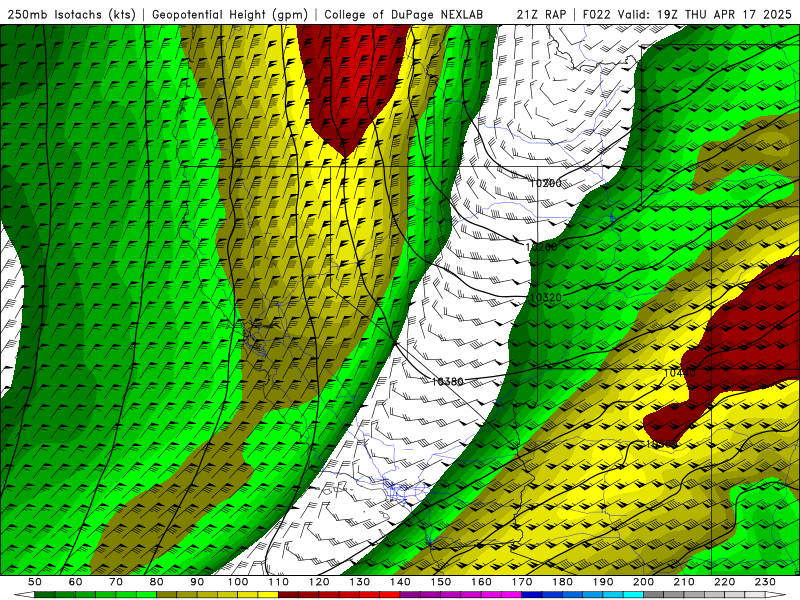Click the 220 value on the color scale

click(724, 582)
